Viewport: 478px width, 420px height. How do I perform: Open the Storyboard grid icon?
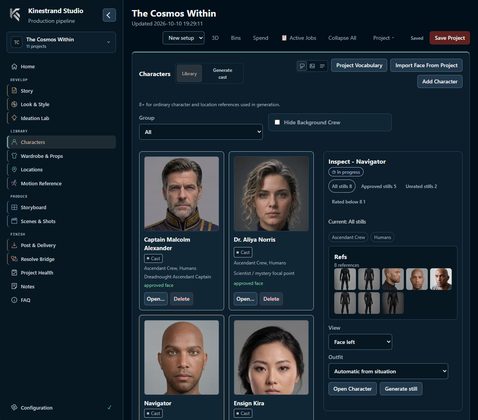[14, 207]
